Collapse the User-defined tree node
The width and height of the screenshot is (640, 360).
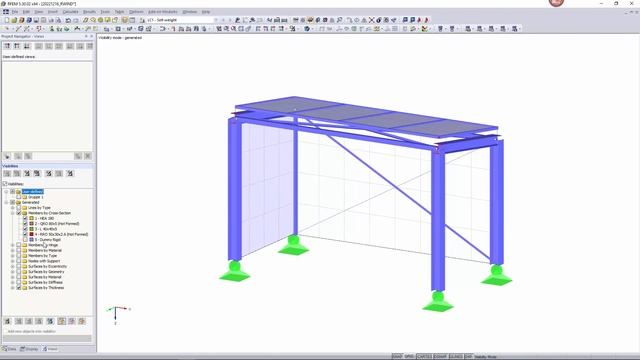(7, 192)
